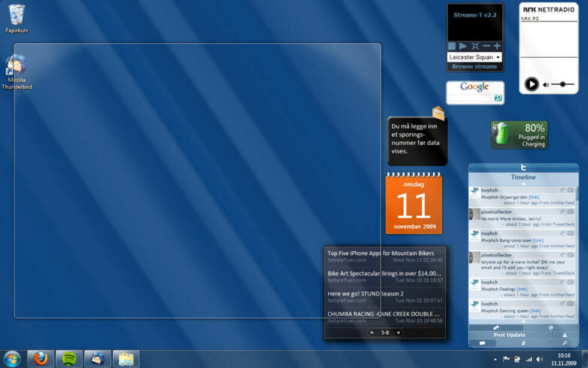Mute the NRK Nettradio speaker icon
Viewport: 588px width, 368px height.
(x=545, y=85)
